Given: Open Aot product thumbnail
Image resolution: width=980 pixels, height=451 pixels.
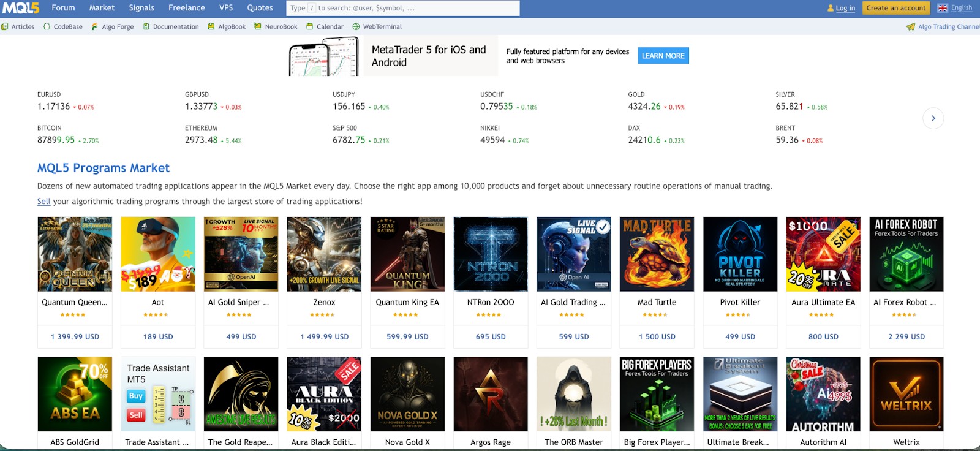Looking at the screenshot, I should 158,254.
